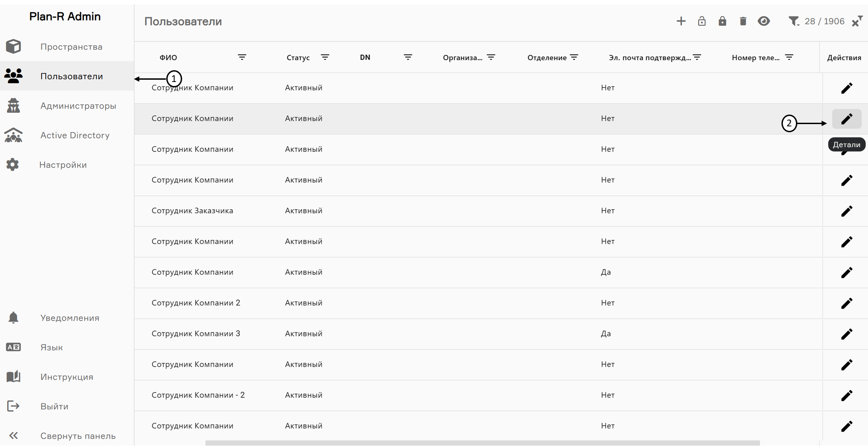Click the closed padlock block icon
Viewport: 868px width, 447px height.
[722, 21]
